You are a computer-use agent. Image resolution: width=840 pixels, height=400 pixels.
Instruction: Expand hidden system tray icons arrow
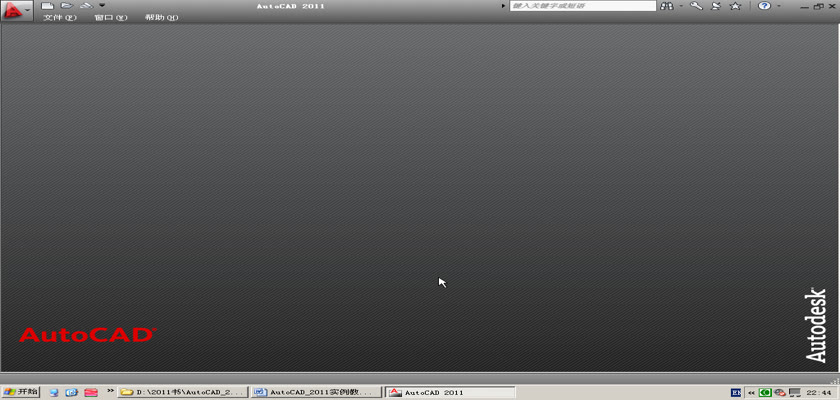752,393
